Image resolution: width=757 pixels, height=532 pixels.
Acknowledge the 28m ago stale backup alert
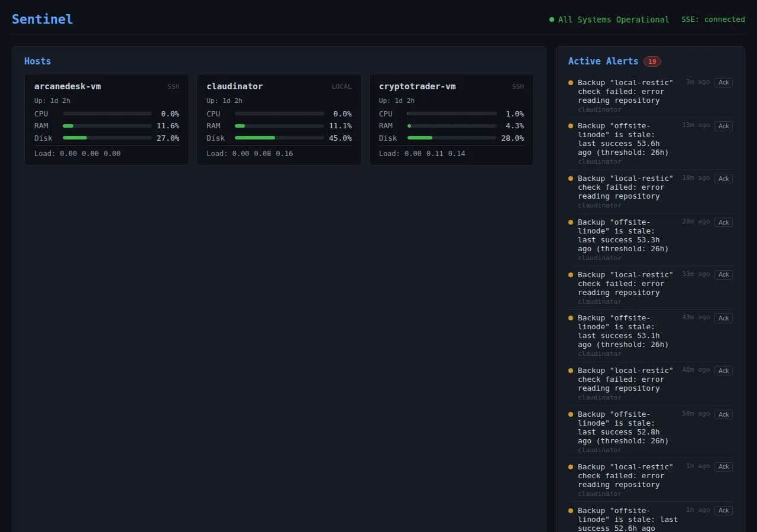[723, 222]
